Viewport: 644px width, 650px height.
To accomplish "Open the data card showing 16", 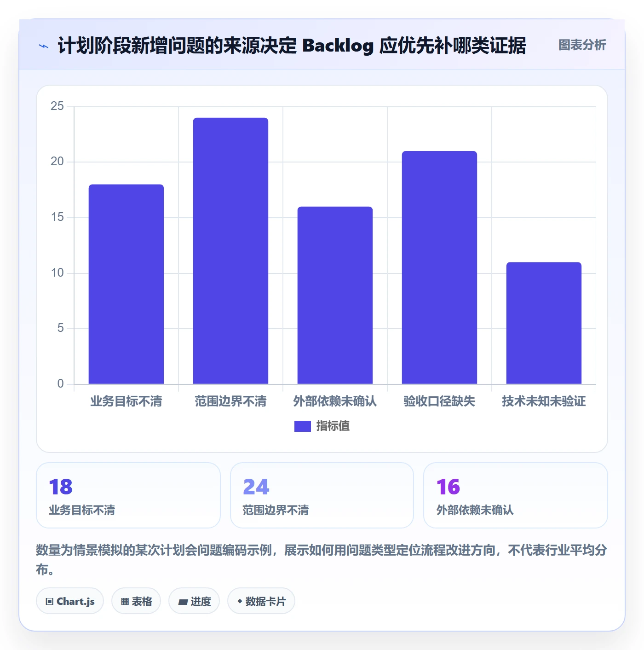I will (x=516, y=495).
